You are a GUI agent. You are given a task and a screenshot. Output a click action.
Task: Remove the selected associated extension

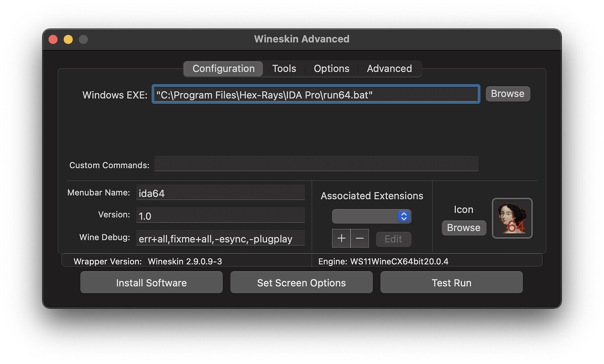click(359, 238)
